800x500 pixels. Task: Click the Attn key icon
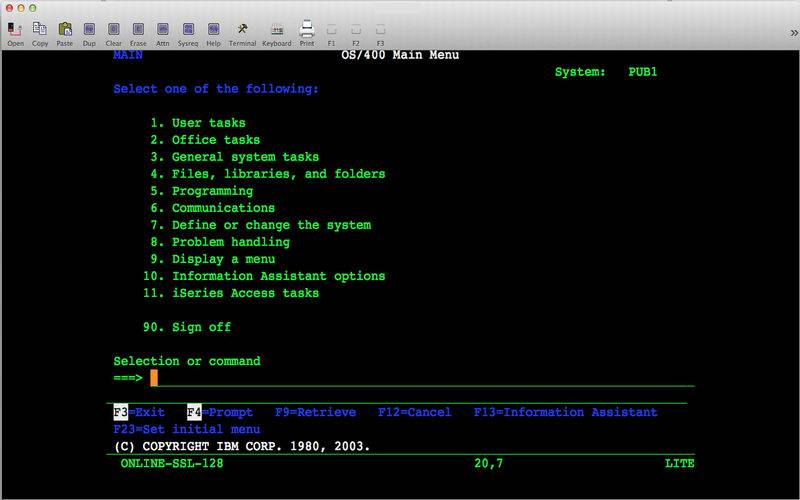coord(163,34)
